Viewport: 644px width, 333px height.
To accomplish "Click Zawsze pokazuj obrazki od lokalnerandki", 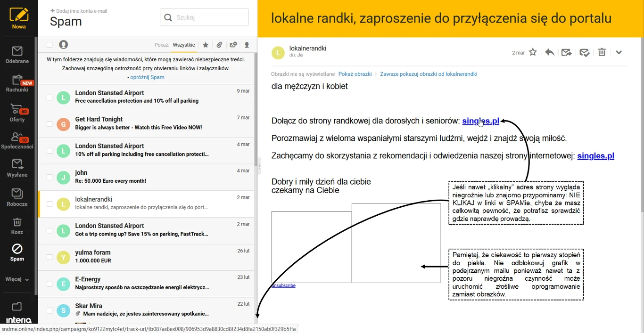I will pyautogui.click(x=429, y=74).
